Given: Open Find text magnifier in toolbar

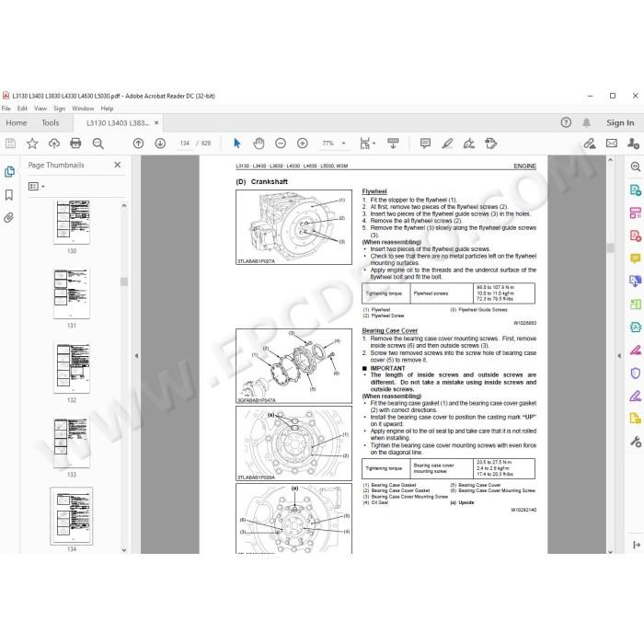Looking at the screenshot, I should [x=98, y=144].
